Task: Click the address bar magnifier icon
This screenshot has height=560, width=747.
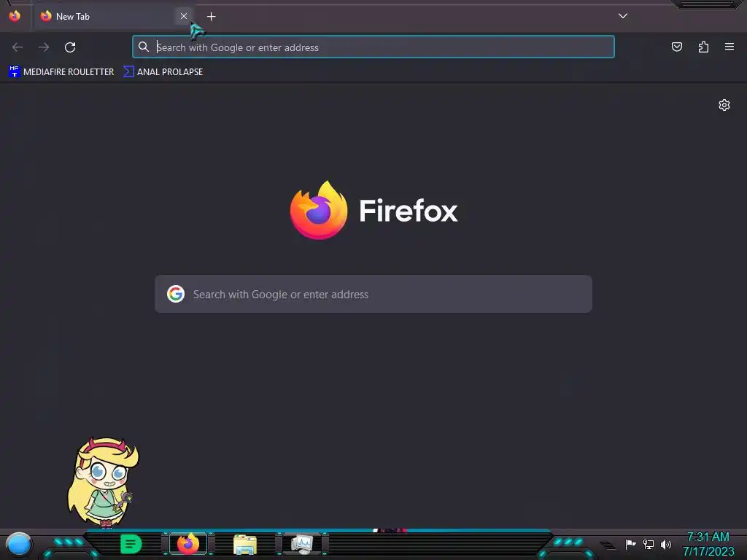Action: 144,47
